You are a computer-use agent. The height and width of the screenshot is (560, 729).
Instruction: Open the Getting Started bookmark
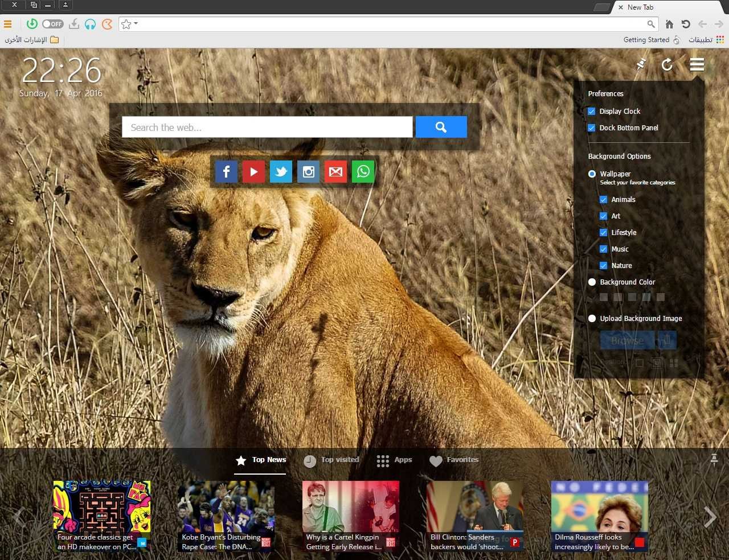pos(652,40)
